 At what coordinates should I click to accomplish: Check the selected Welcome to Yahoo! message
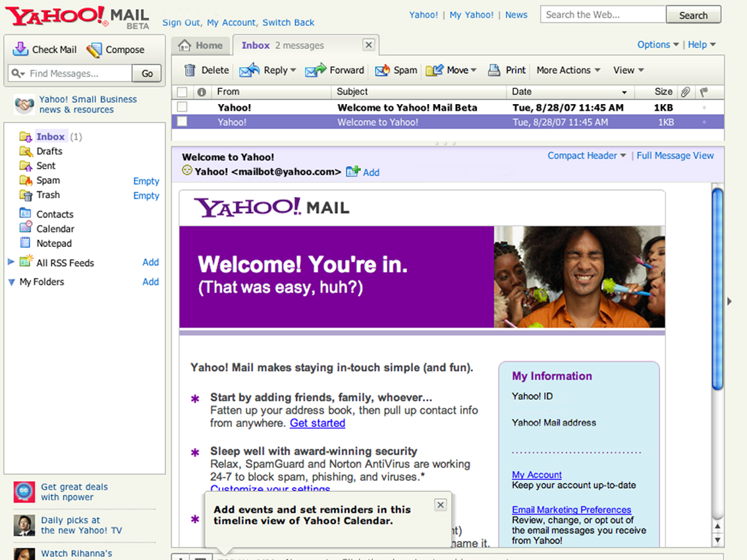click(x=182, y=121)
